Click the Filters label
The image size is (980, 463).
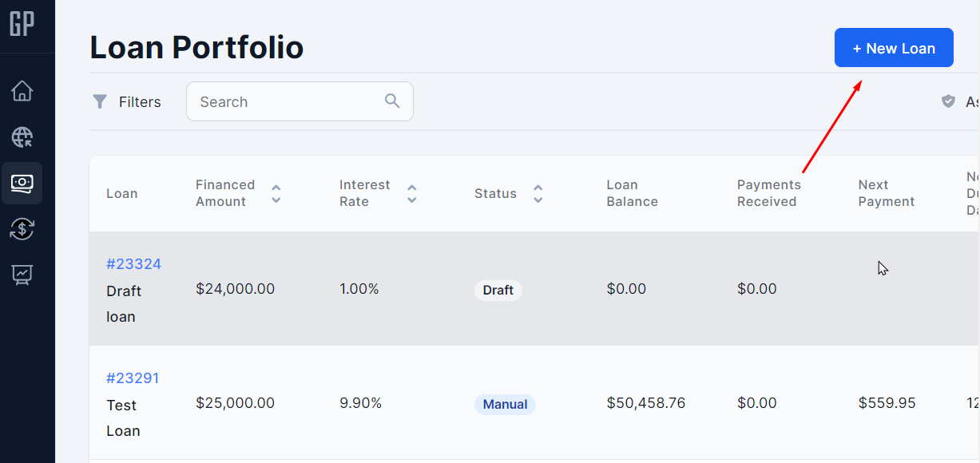[140, 101]
